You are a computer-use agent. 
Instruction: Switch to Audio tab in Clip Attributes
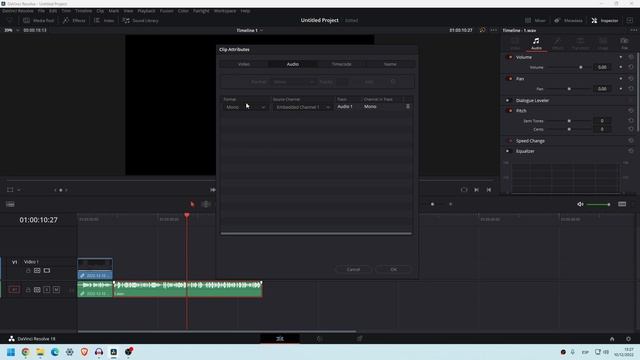pos(292,64)
